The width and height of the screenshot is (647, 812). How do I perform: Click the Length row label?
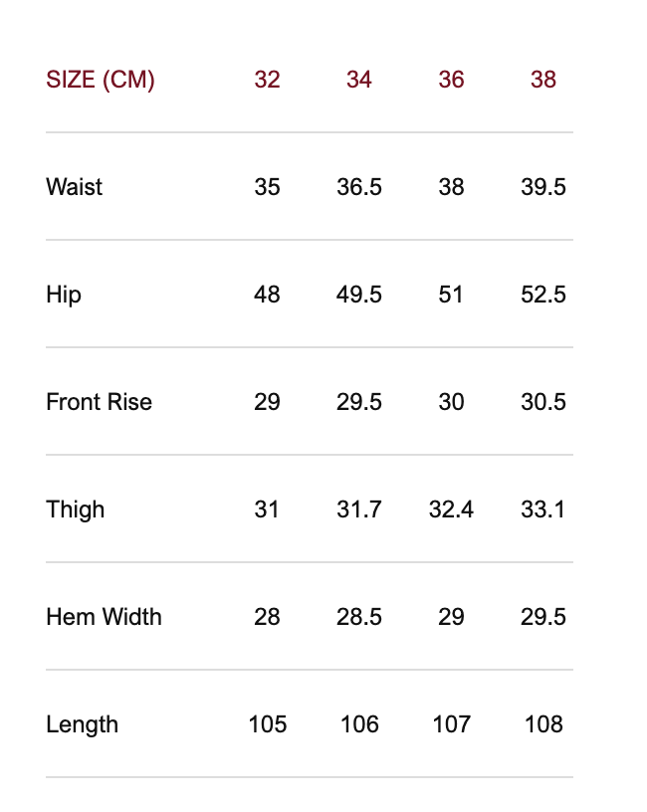82,724
